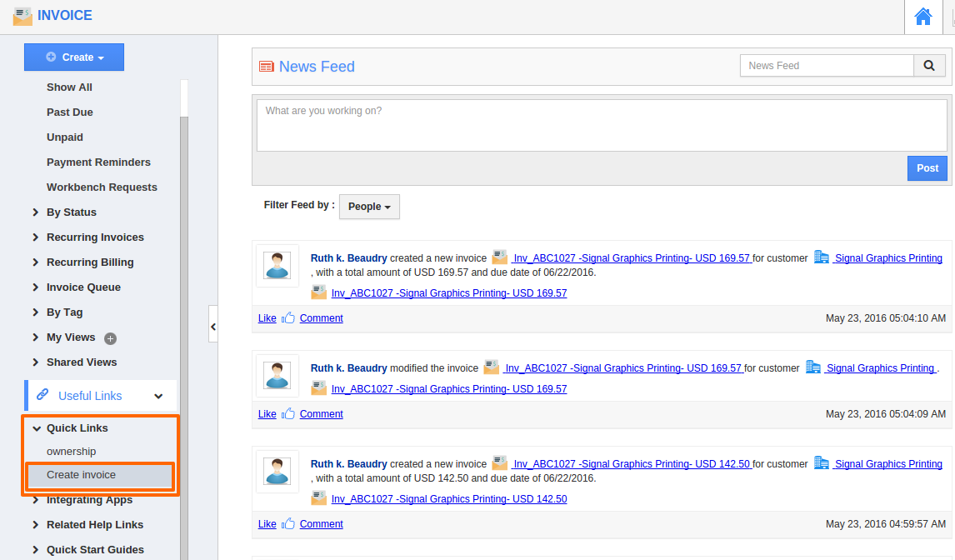955x560 pixels.
Task: Click the thumbs-up icon on the first post
Action: [288, 317]
